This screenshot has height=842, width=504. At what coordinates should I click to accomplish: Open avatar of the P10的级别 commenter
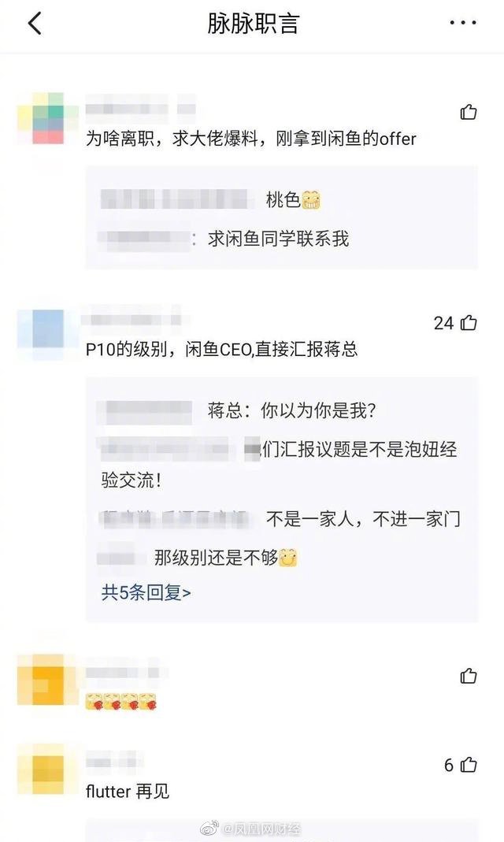[x=48, y=328]
